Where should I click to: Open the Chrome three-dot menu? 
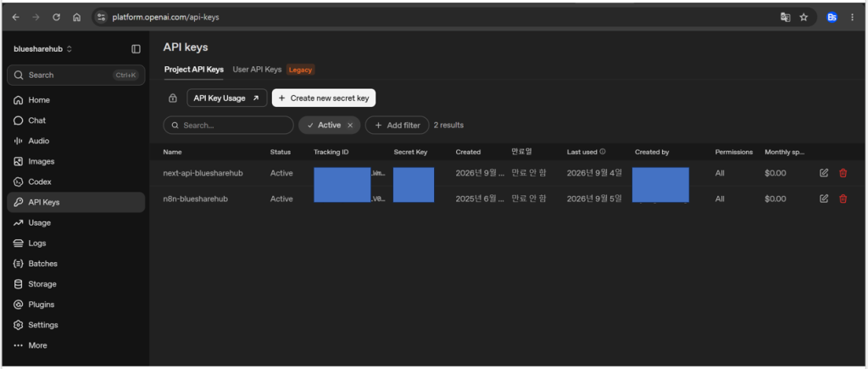(852, 17)
